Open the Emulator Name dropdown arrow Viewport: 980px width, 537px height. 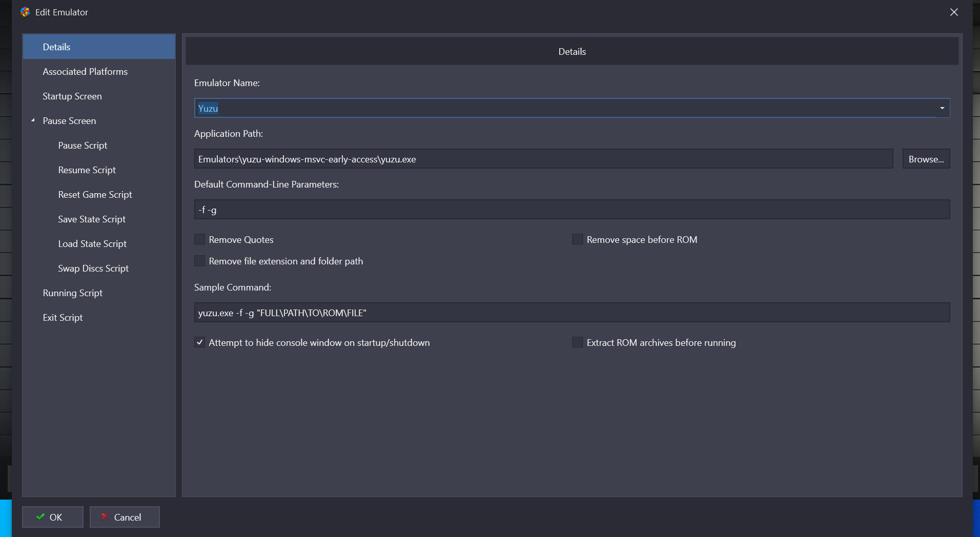(x=942, y=108)
